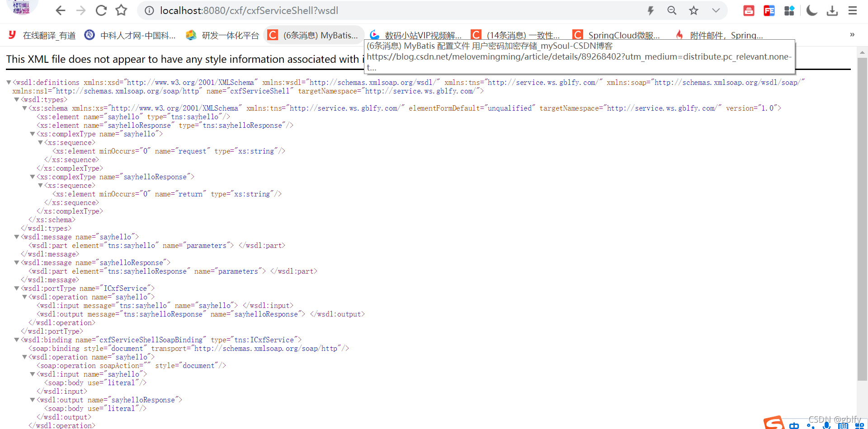Collapse xs:sequence under sayhello complexType
The image size is (868, 429).
[x=41, y=142]
